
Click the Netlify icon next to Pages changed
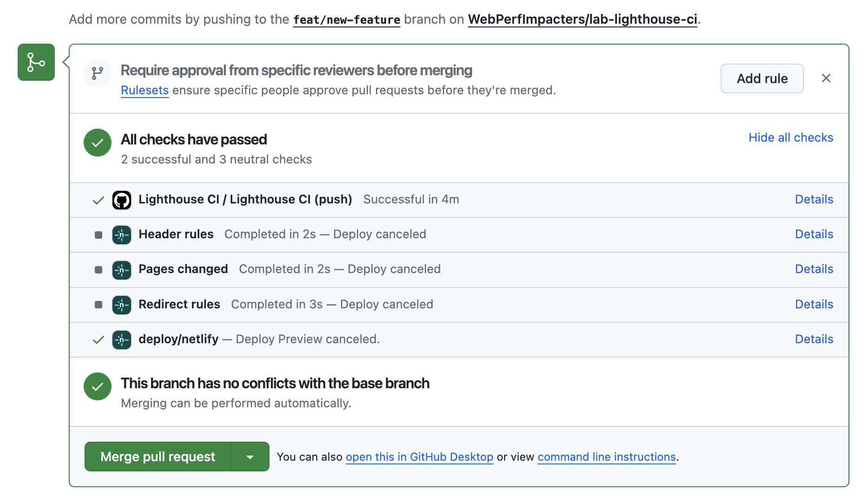tap(122, 270)
